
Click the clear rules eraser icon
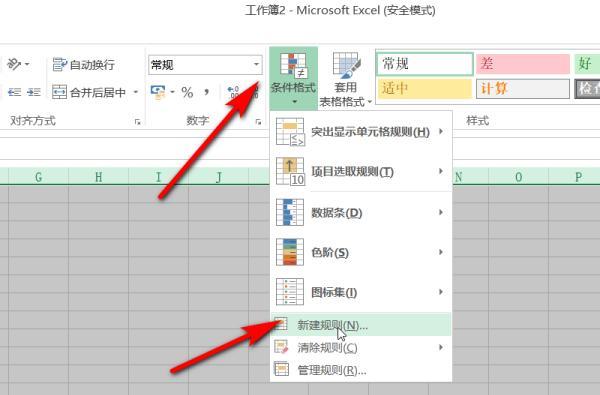tap(282, 347)
